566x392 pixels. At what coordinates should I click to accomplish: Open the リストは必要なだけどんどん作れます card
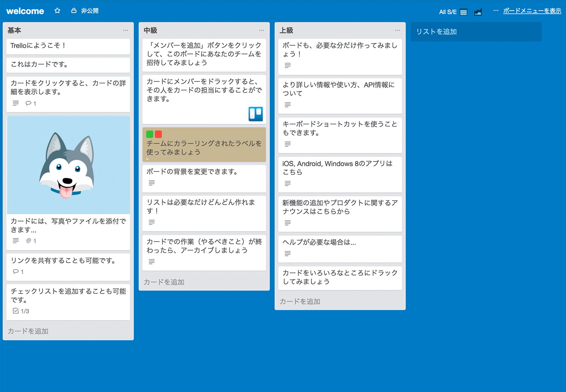(x=204, y=213)
